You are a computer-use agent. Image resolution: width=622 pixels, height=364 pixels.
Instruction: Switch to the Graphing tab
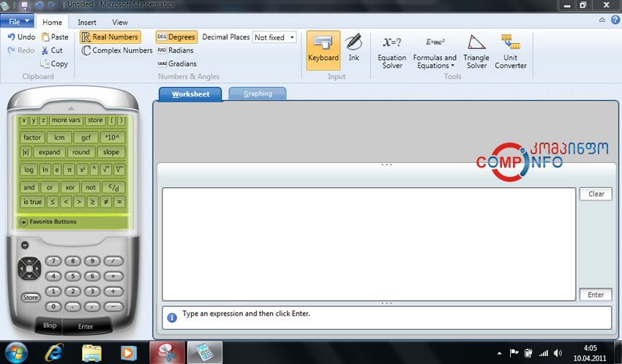pos(258,94)
